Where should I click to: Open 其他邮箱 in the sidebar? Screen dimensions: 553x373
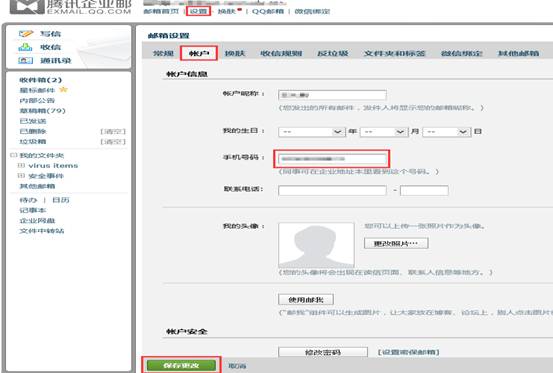(37, 186)
